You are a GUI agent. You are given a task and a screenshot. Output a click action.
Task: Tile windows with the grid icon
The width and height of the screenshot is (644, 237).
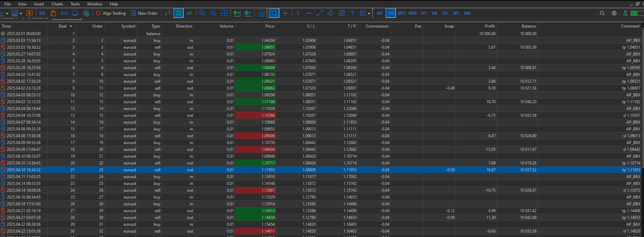224,13
